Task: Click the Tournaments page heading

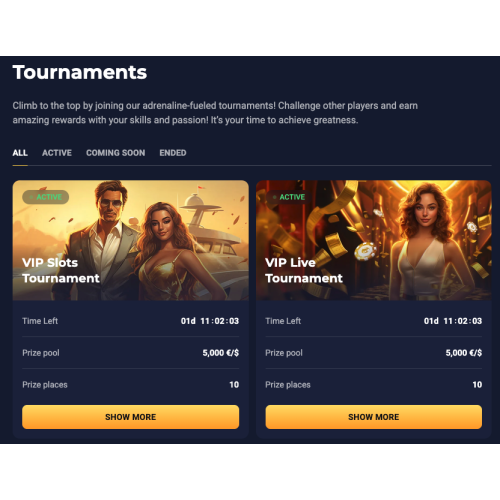Action: 80,72
